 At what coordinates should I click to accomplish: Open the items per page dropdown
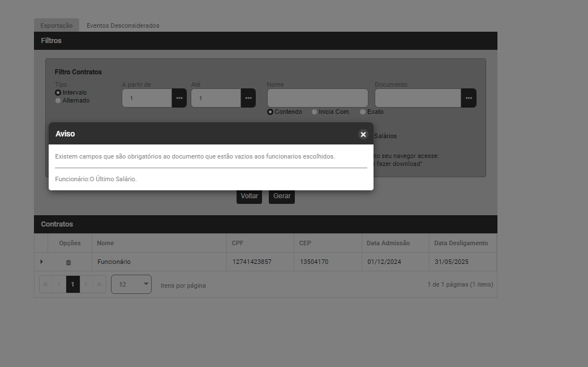coord(131,284)
